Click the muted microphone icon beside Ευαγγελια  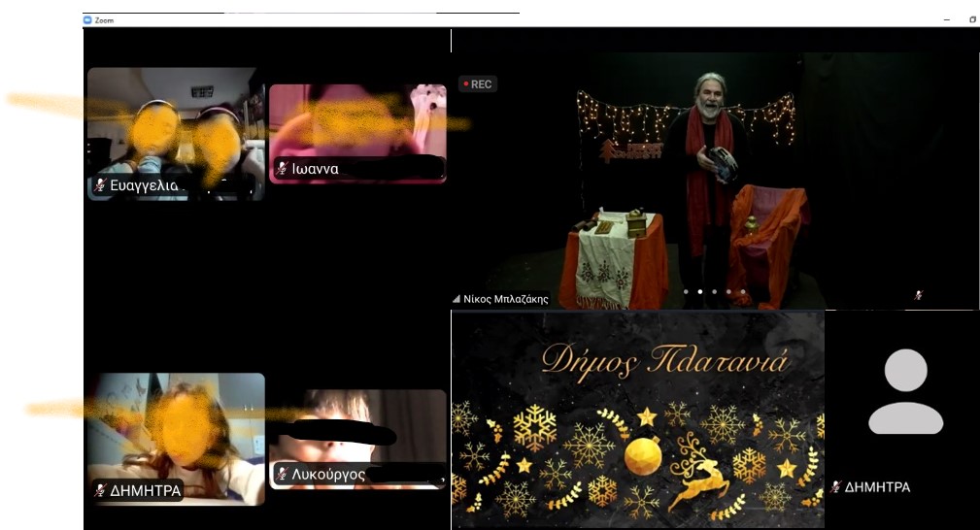click(100, 184)
